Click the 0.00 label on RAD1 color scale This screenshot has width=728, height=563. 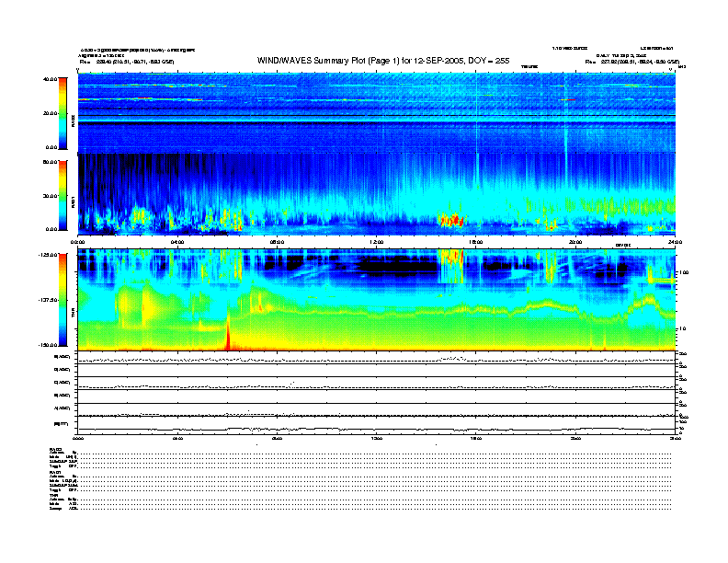tap(51, 229)
